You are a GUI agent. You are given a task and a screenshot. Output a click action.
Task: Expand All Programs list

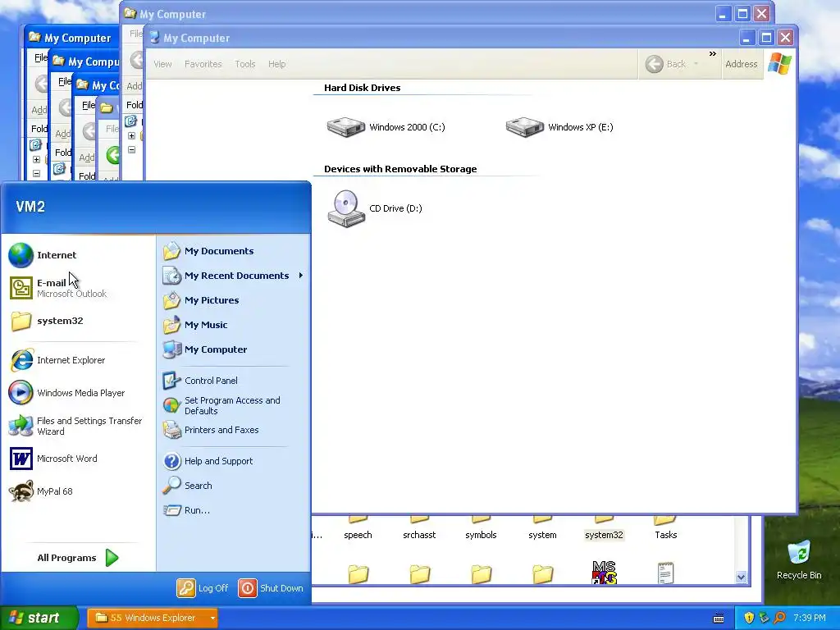pos(78,558)
